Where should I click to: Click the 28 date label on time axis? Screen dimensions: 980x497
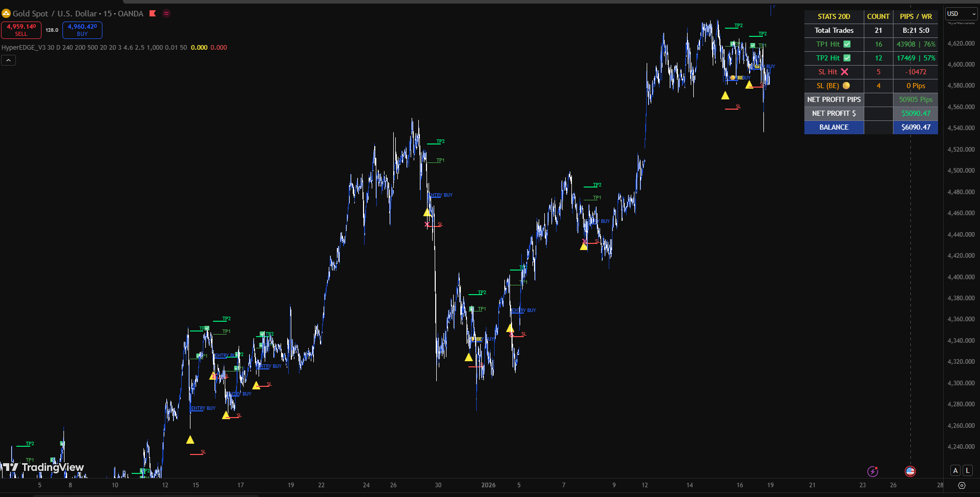(940, 485)
